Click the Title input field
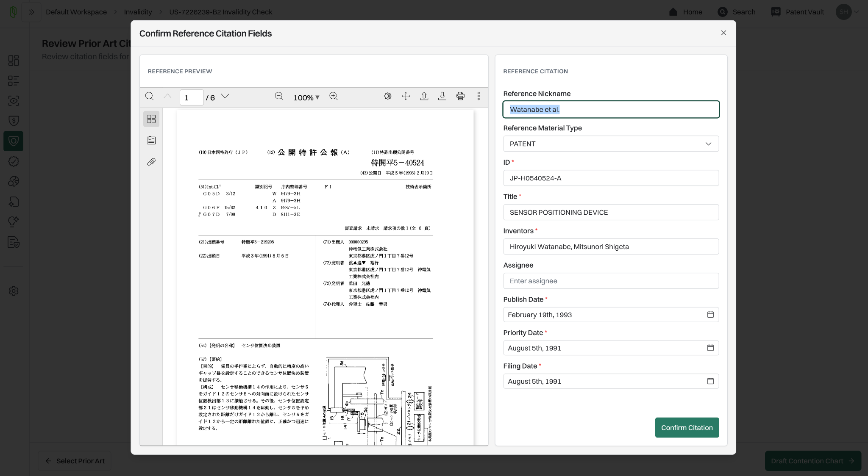 [x=611, y=213]
